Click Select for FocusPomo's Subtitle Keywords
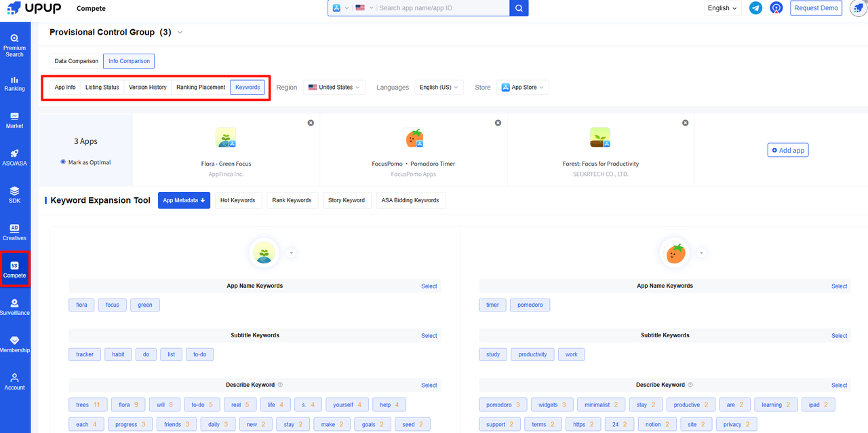 (840, 336)
